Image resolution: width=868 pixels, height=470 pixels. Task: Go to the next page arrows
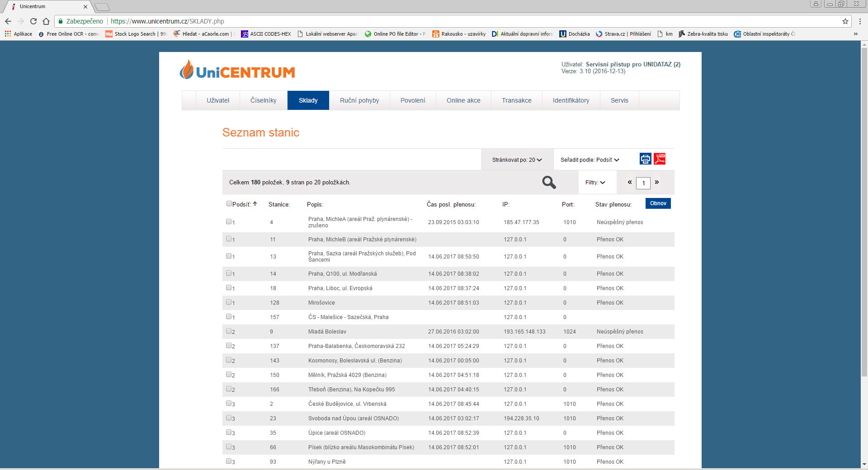(x=657, y=182)
